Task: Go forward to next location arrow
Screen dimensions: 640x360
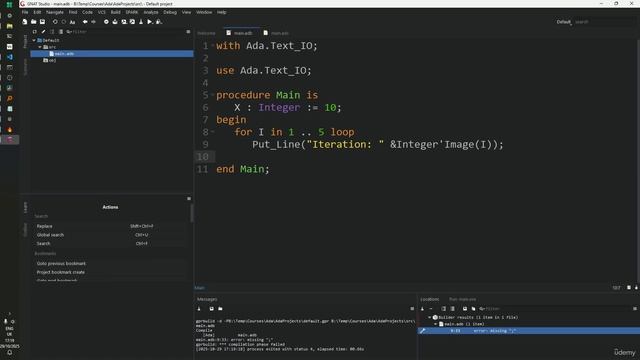Action: click(93, 22)
